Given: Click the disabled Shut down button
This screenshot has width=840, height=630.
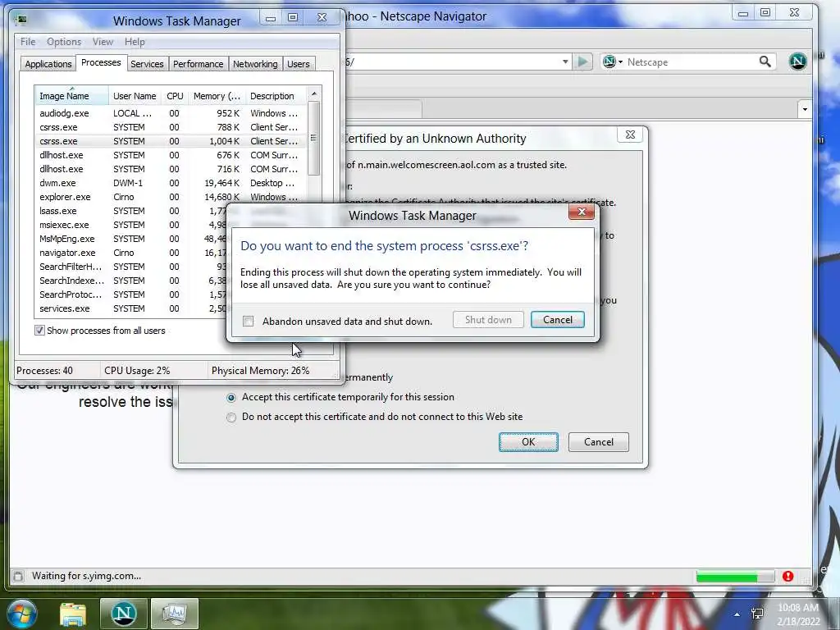Looking at the screenshot, I should (x=488, y=320).
